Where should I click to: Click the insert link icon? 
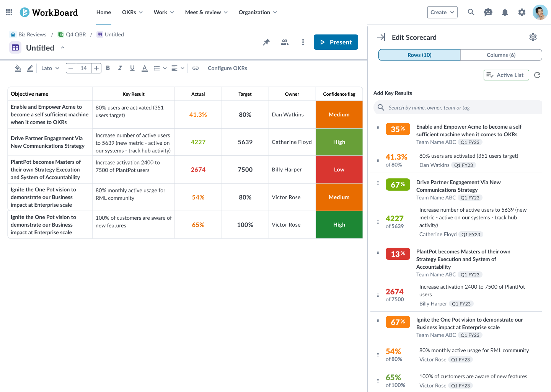coord(196,68)
